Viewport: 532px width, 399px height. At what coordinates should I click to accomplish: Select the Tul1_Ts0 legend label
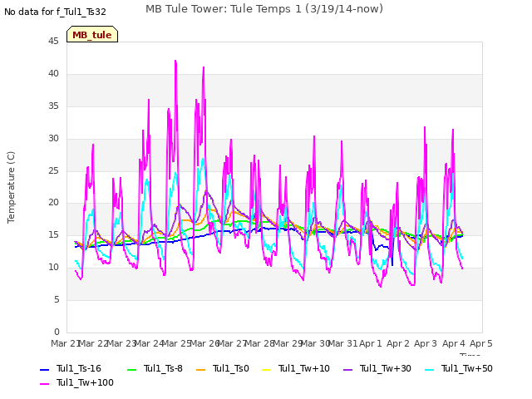click(231, 369)
